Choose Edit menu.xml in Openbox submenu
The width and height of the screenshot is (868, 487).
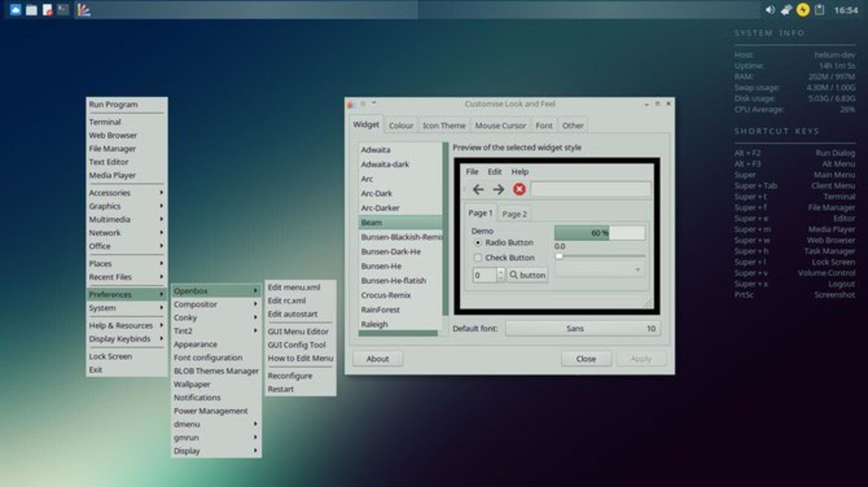300,288
